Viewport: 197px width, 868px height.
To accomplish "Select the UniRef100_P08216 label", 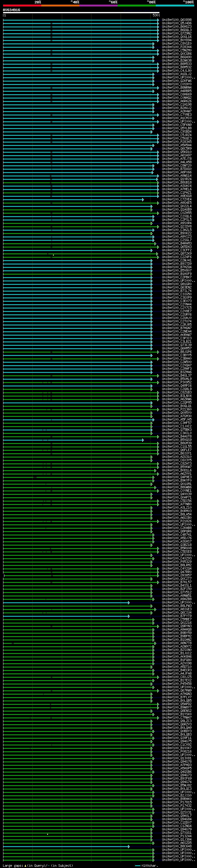I will (x=177, y=751).
